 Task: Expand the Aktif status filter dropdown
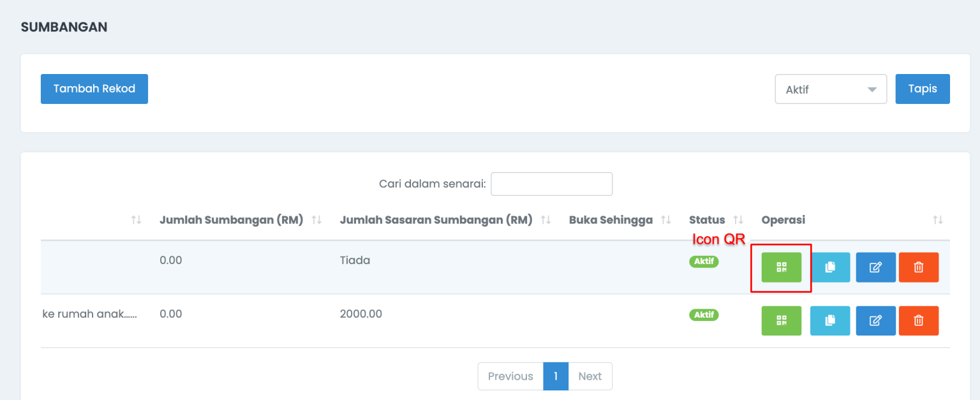831,89
